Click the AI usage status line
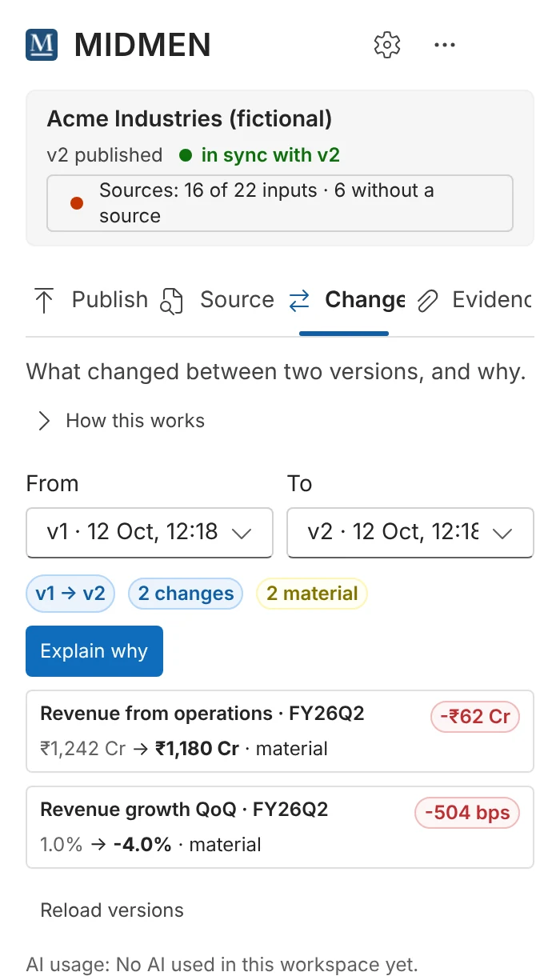Viewport: 560px width, 980px height. 222,964
